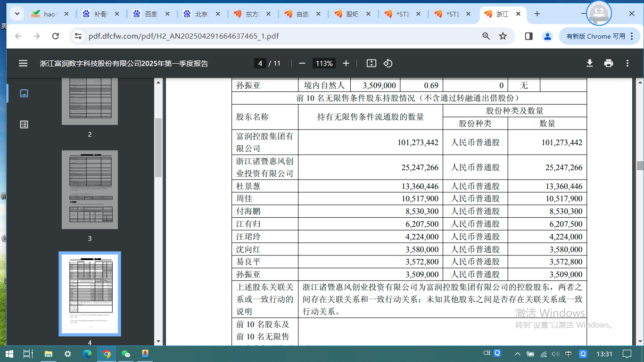Click the 付海鹏 shareholder name
Viewport: 644px width, 362px height.
click(248, 211)
